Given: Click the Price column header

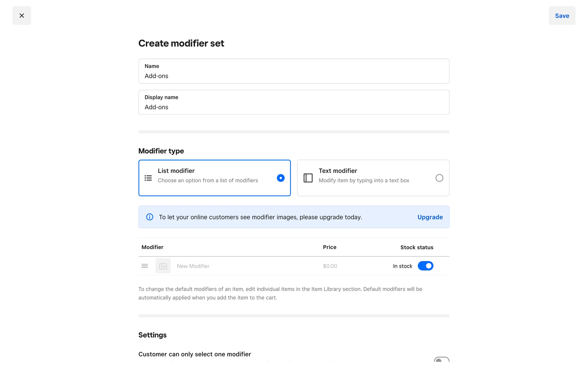Looking at the screenshot, I should click(x=329, y=247).
